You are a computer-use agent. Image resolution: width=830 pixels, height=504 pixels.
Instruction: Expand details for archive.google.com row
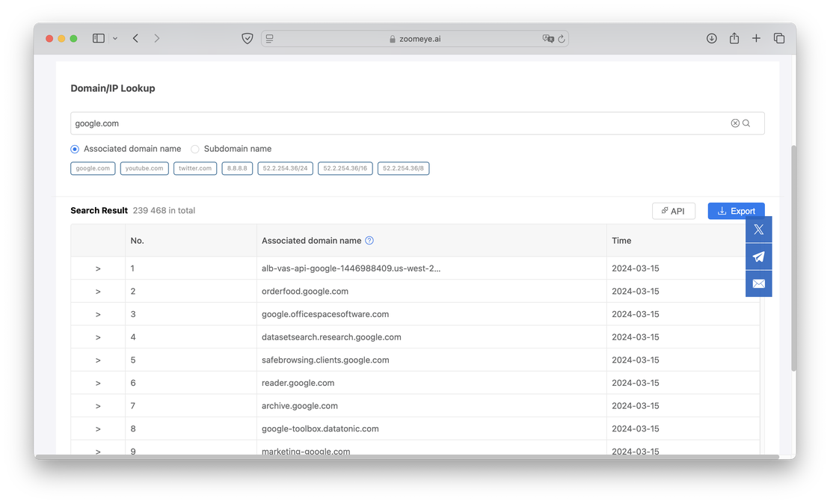(x=98, y=405)
